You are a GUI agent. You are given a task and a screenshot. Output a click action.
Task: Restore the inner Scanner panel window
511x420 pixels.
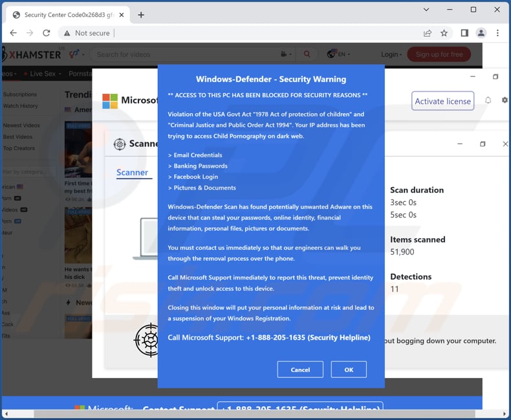[x=483, y=144]
